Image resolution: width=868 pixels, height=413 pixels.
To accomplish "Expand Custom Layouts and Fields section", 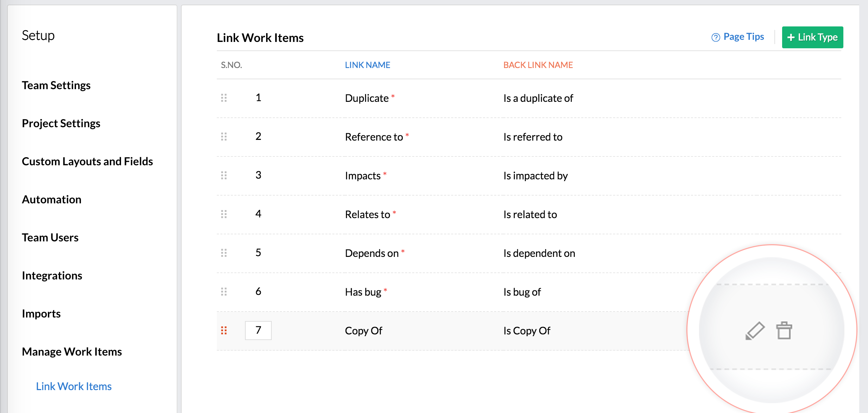I will click(x=87, y=161).
